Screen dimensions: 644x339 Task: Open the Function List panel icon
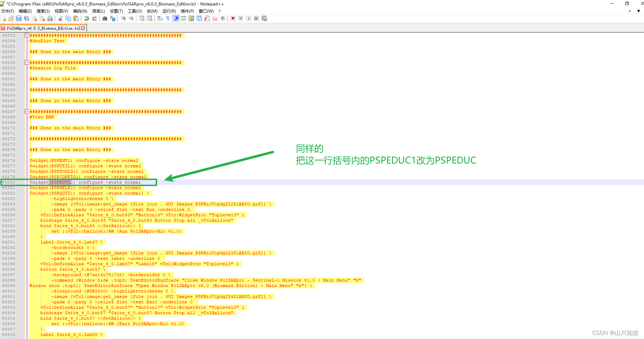click(x=207, y=18)
